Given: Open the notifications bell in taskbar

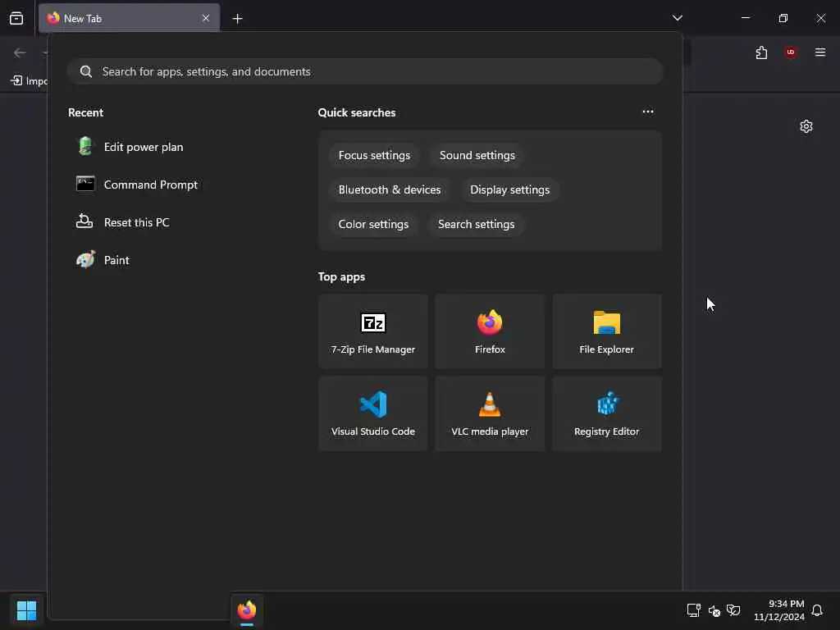Looking at the screenshot, I should [817, 610].
